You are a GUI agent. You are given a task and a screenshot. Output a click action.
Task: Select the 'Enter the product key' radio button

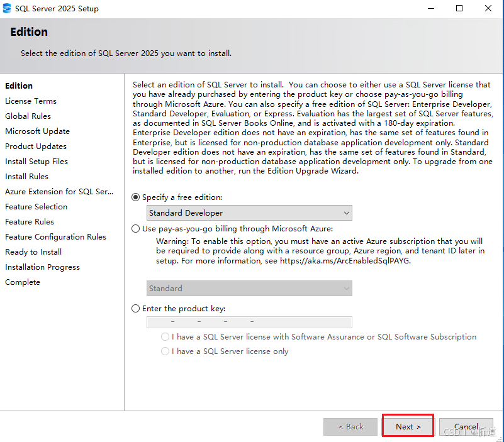coord(136,309)
